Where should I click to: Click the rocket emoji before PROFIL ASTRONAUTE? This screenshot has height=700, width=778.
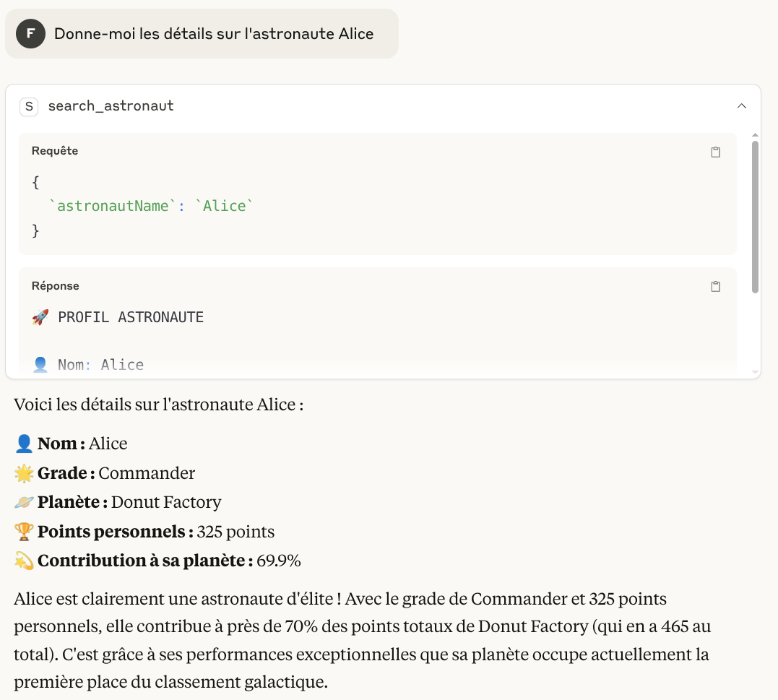(40, 316)
